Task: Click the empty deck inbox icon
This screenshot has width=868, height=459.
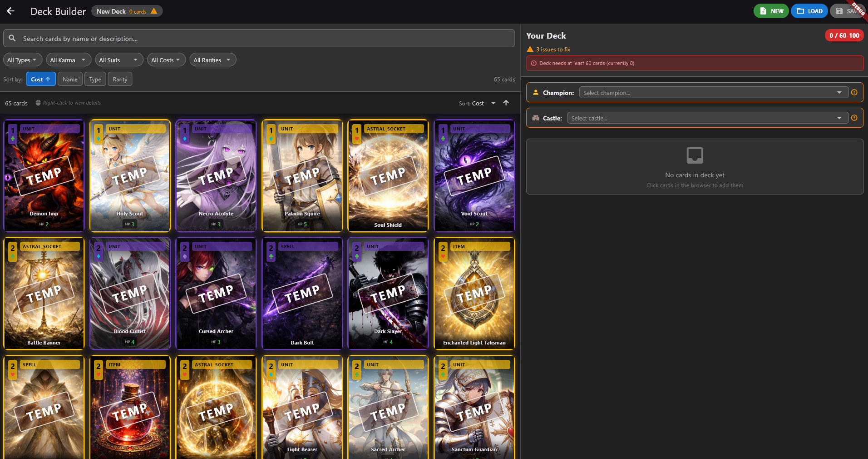Action: (695, 155)
